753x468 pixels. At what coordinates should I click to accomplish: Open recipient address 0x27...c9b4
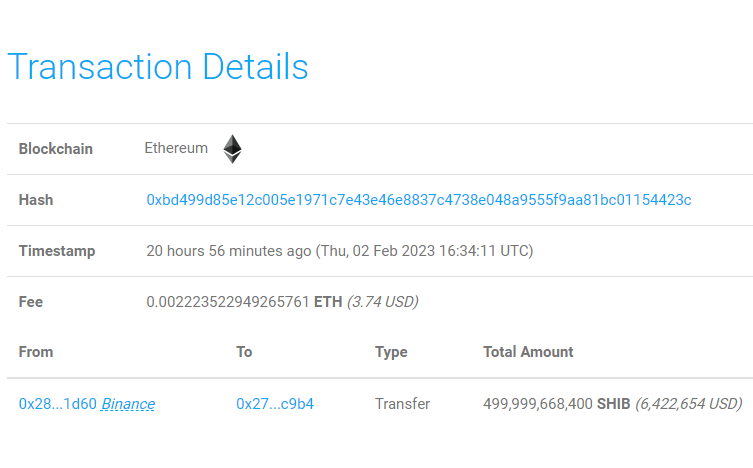coord(275,404)
